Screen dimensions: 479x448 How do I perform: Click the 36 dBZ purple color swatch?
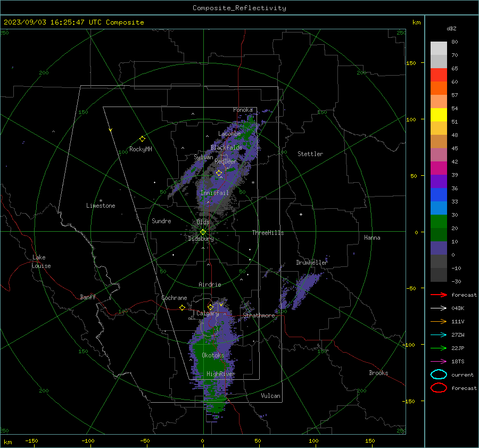439,181
